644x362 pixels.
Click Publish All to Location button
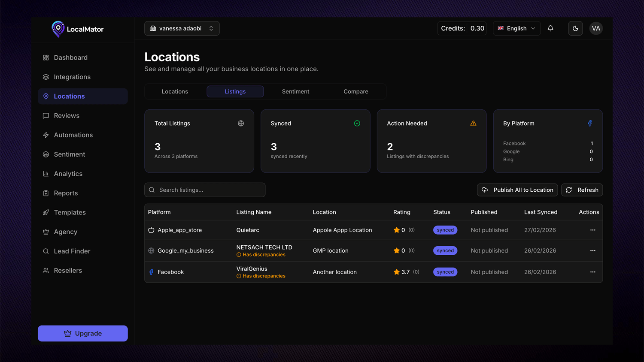point(517,190)
